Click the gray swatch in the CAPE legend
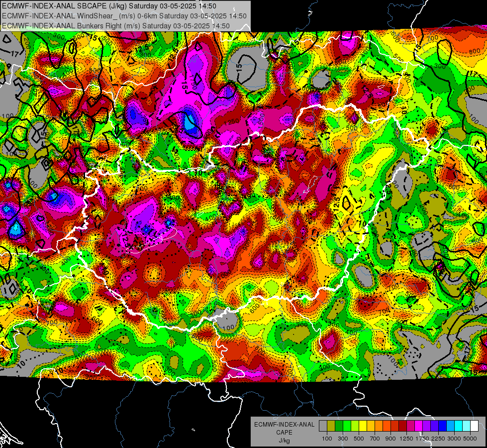Image resolution: width=487 pixels, height=448 pixels. click(x=323, y=426)
